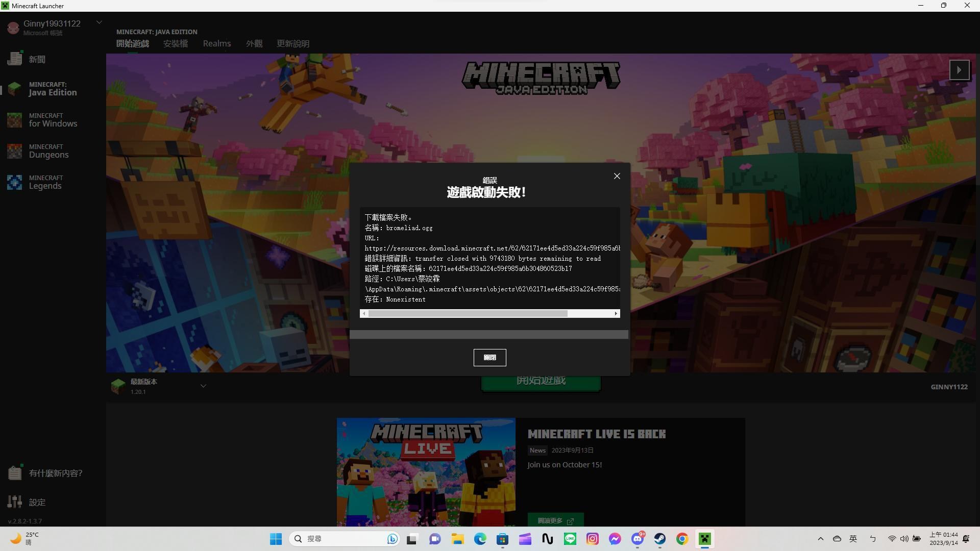
Task: Close the 遊戲啟動失敗 dialog with X
Action: pyautogui.click(x=617, y=176)
